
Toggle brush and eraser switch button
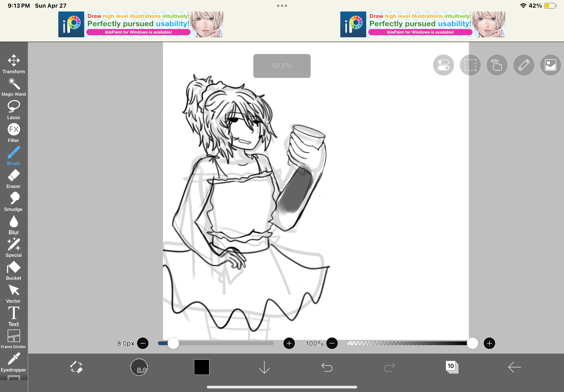pyautogui.click(x=76, y=367)
